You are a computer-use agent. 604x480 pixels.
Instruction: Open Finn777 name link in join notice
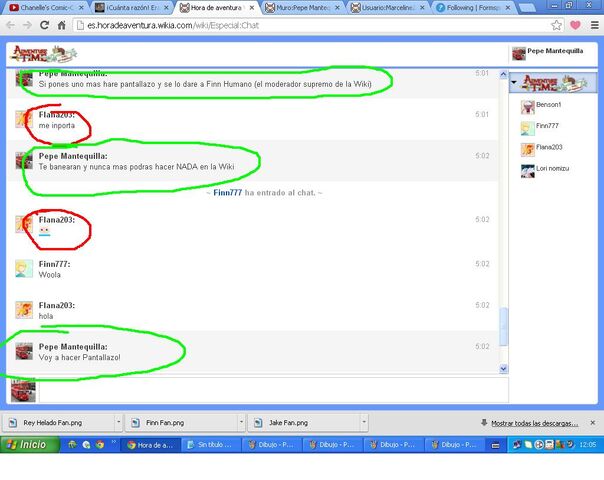[x=228, y=193]
